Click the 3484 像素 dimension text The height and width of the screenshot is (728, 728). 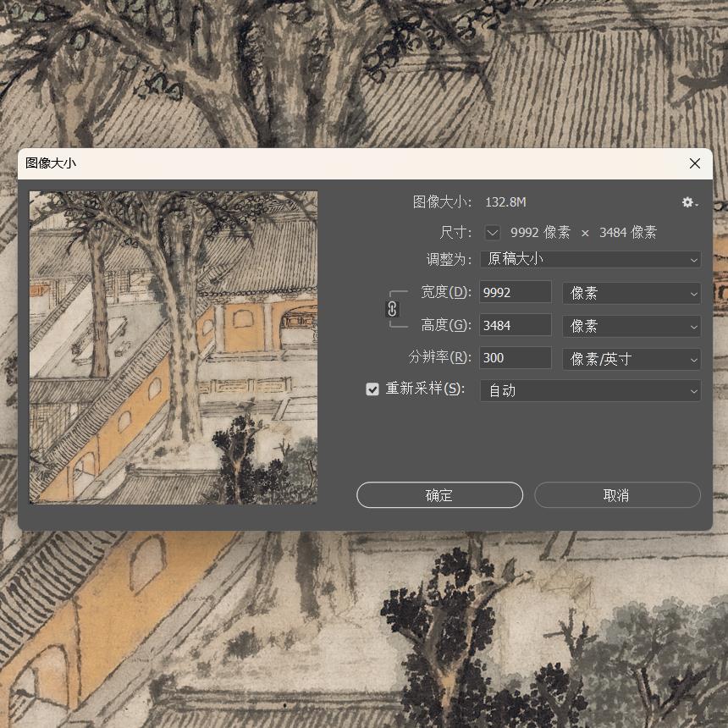(628, 232)
